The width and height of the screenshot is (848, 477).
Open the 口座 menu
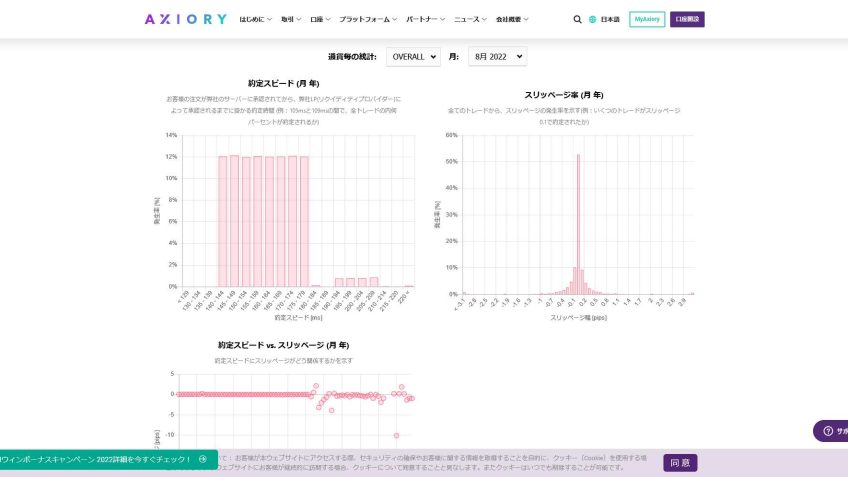321,19
